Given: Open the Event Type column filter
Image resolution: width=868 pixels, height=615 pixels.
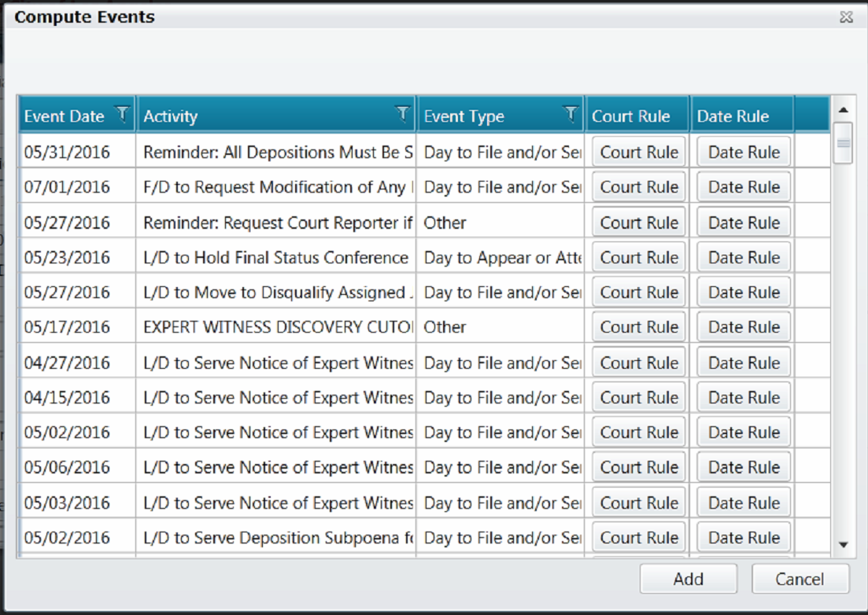Looking at the screenshot, I should coord(570,114).
